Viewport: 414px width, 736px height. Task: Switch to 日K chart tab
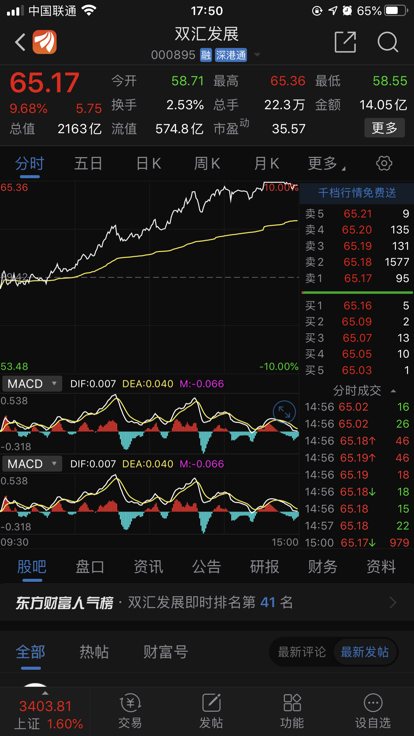tap(148, 164)
